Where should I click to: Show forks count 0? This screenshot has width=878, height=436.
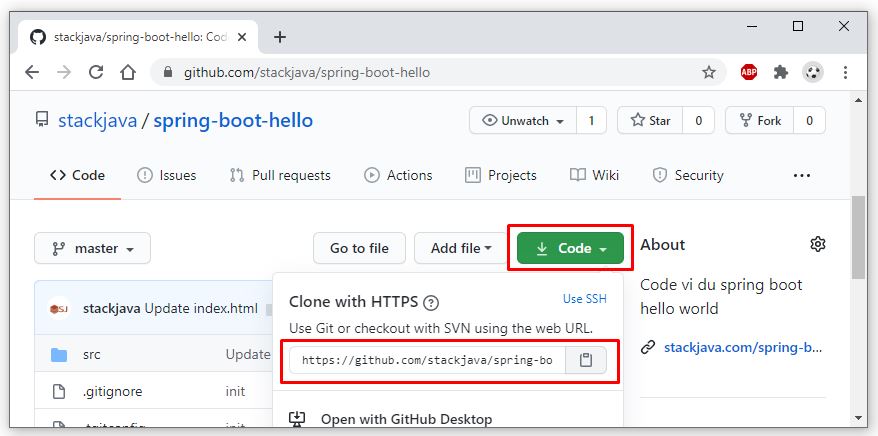pyautogui.click(x=809, y=120)
